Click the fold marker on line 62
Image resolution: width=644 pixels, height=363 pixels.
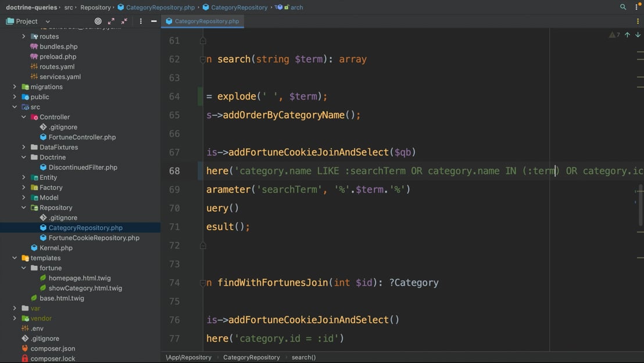(x=203, y=59)
